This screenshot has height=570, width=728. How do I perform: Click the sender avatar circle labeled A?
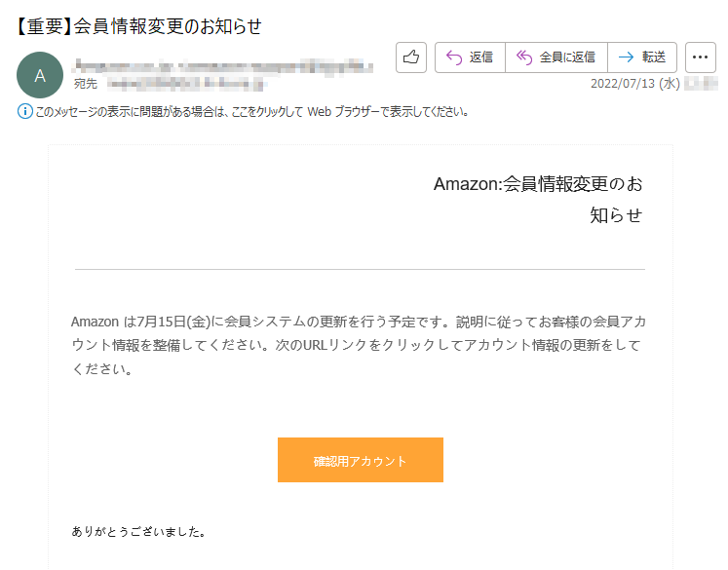40,75
